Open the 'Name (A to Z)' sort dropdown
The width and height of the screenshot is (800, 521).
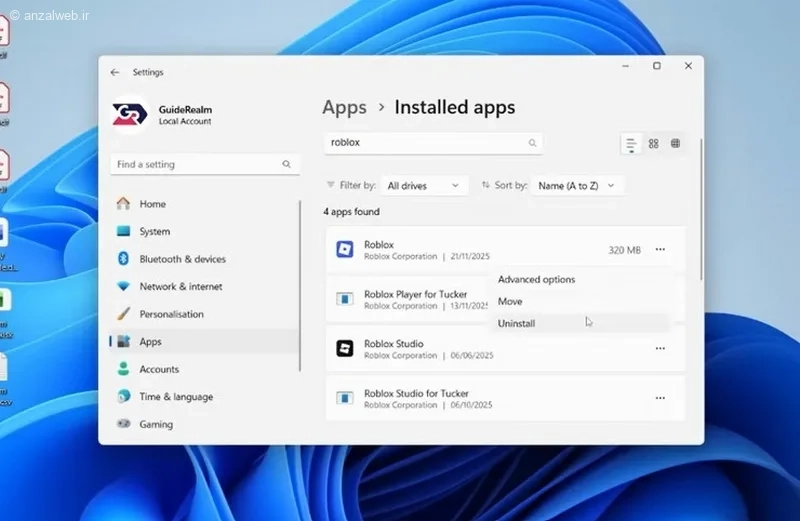click(x=577, y=186)
